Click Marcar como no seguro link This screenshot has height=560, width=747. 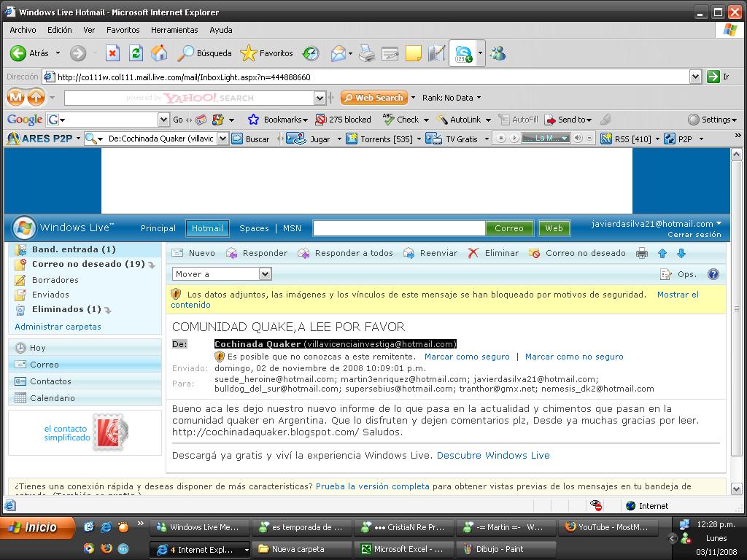[574, 356]
